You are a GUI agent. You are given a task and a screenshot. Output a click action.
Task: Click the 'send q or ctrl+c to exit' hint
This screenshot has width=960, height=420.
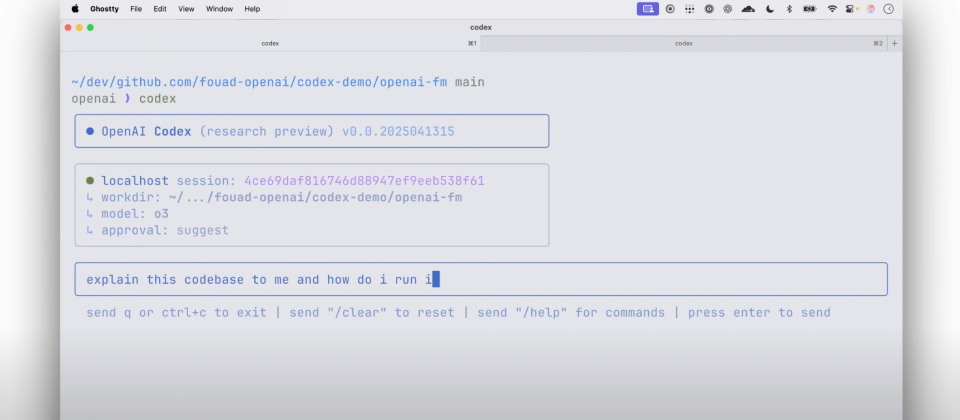pos(176,313)
